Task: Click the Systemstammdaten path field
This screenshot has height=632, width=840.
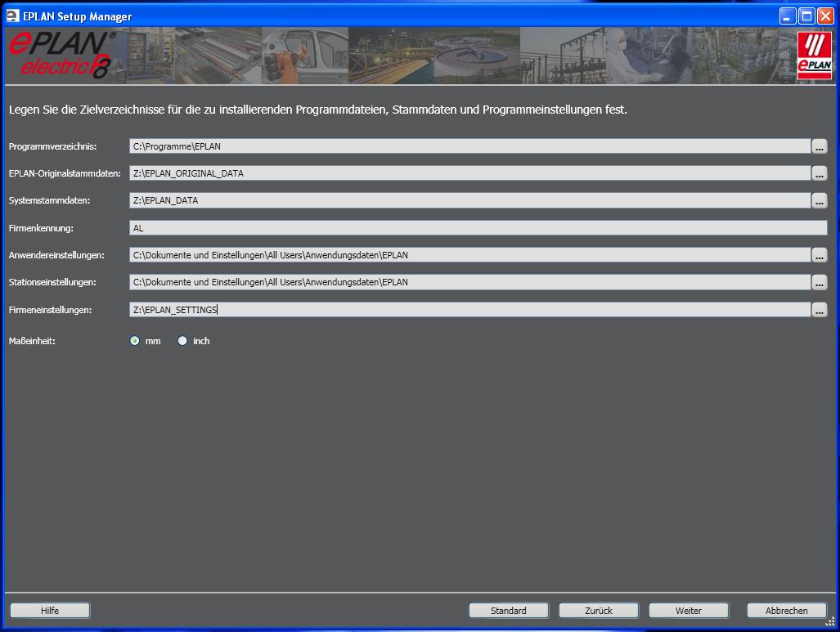Action: point(469,200)
